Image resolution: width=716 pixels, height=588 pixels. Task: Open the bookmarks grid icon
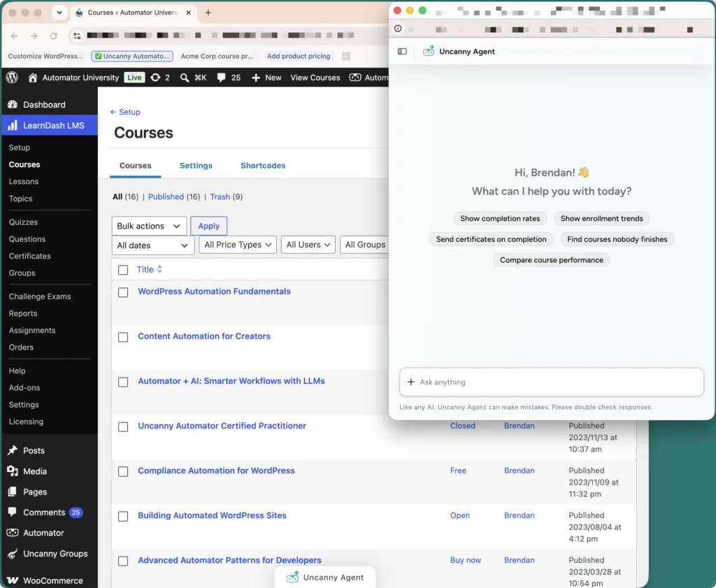click(345, 56)
